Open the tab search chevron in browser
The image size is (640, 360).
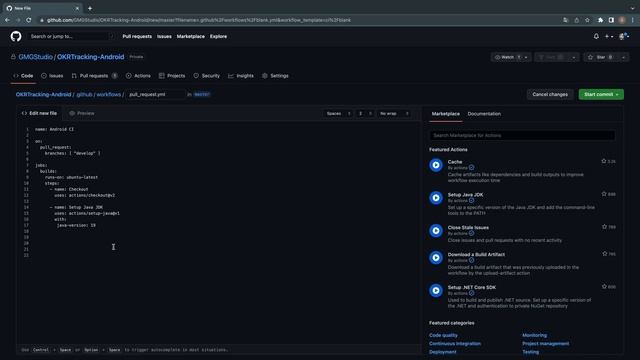632,8
